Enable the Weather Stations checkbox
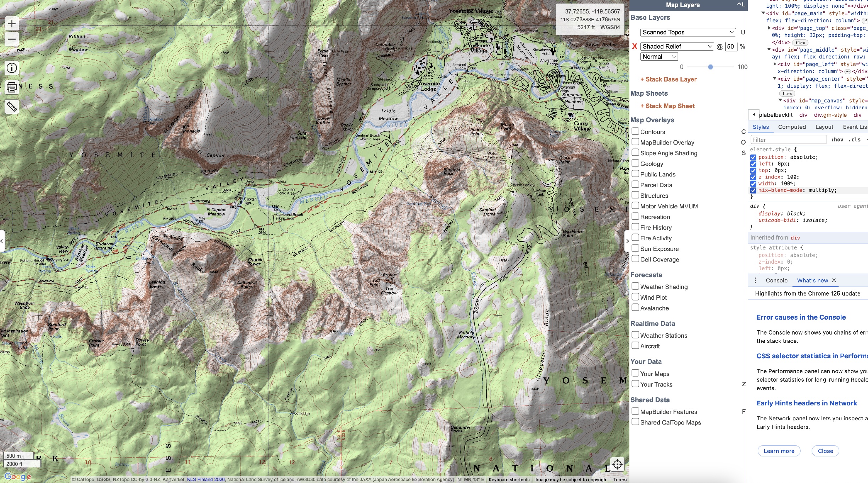The width and height of the screenshot is (868, 483). click(x=635, y=335)
